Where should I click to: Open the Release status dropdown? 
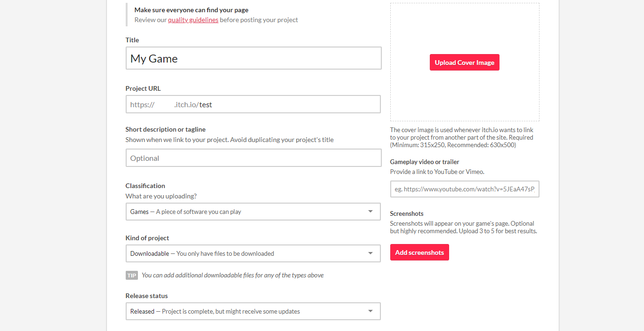pos(253,311)
